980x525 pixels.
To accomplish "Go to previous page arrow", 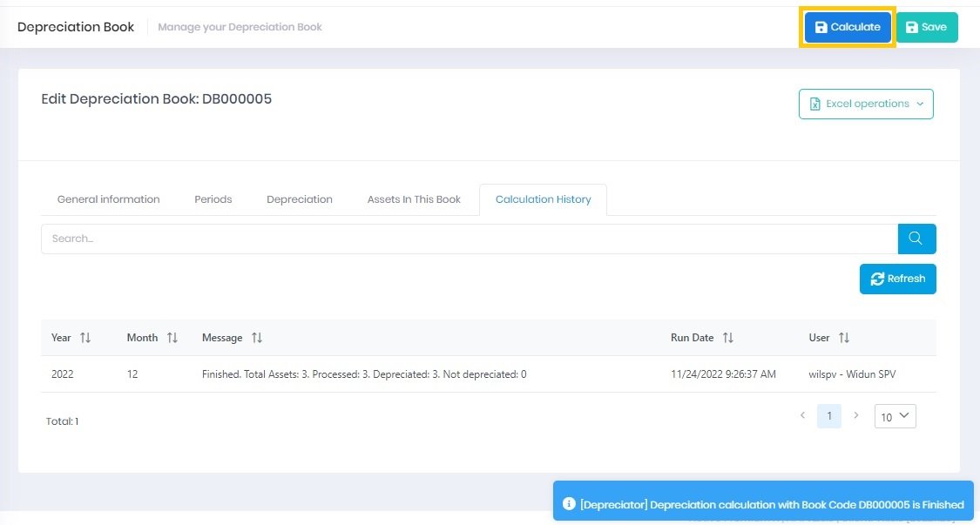I will [x=802, y=416].
